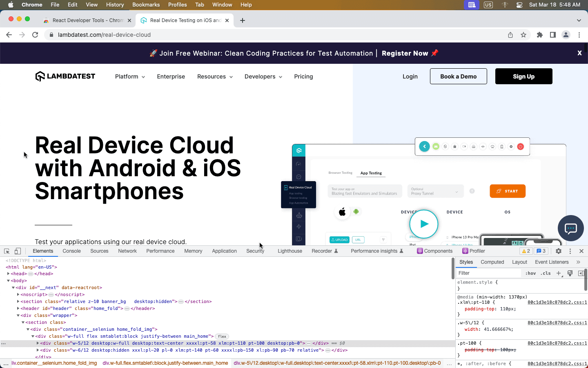Viewport: 588px width, 368px height.
Task: Open the Computed styles tab
Action: 492,262
